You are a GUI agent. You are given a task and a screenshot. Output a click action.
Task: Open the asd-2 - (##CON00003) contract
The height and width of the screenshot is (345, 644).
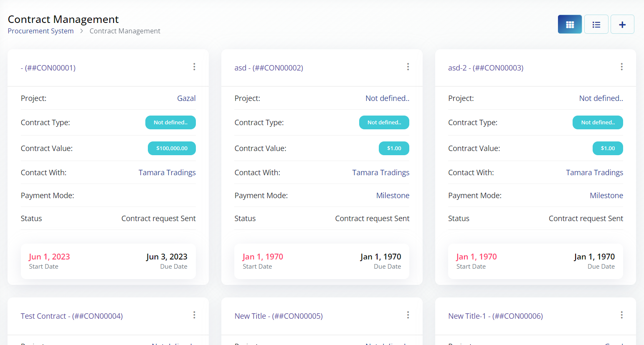pos(485,68)
